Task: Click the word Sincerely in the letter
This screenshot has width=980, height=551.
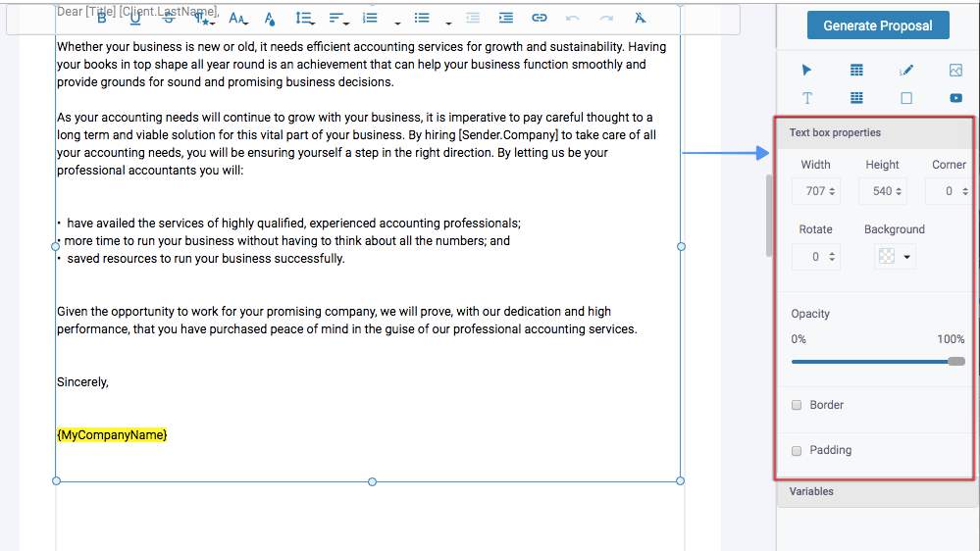Action: tap(81, 381)
